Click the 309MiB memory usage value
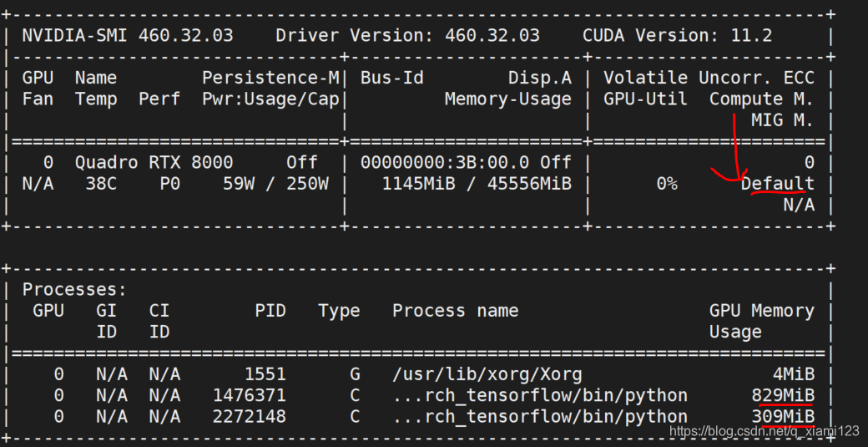 click(783, 417)
